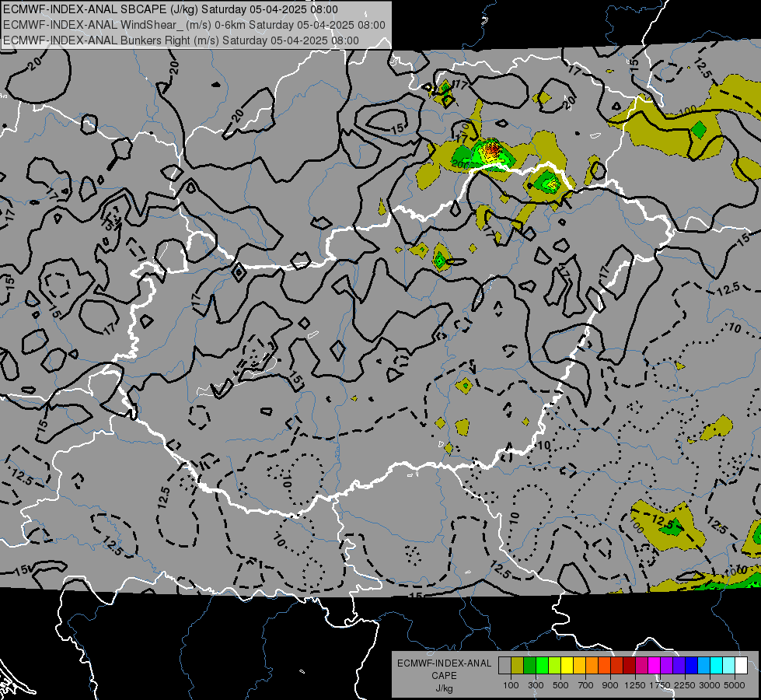
Task: Click the white legend swatch
Action: (741, 666)
